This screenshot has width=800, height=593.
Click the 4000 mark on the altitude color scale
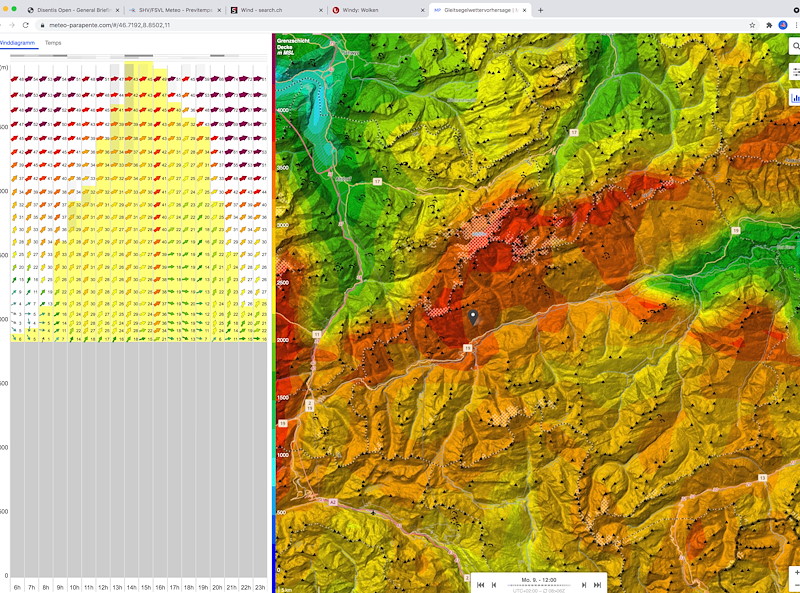283,110
